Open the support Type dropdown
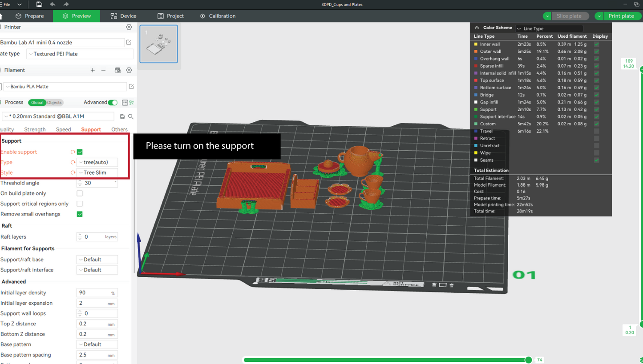The height and width of the screenshot is (364, 643). coord(97,162)
